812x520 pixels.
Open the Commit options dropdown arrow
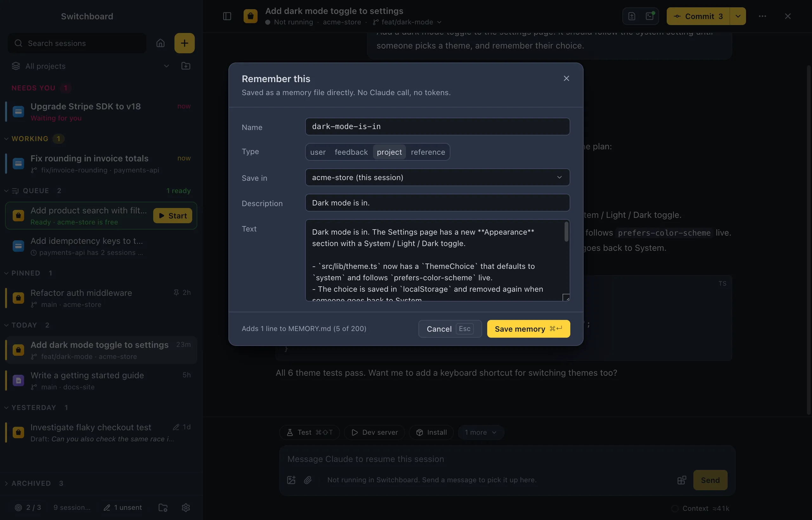click(738, 16)
